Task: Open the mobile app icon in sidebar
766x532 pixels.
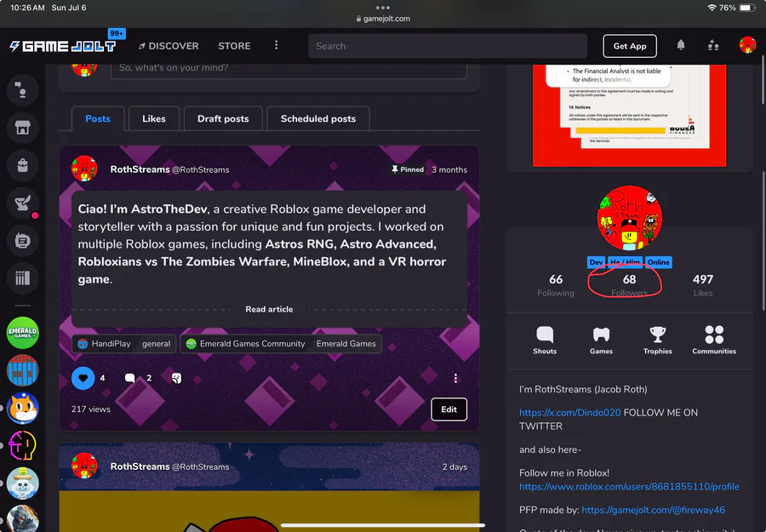Action: pyautogui.click(x=22, y=241)
